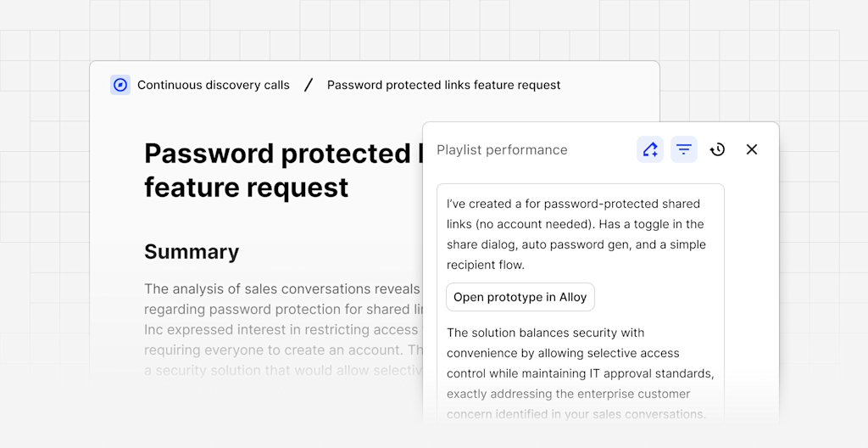868x448 pixels.
Task: Open the filter lines icon
Action: [684, 149]
